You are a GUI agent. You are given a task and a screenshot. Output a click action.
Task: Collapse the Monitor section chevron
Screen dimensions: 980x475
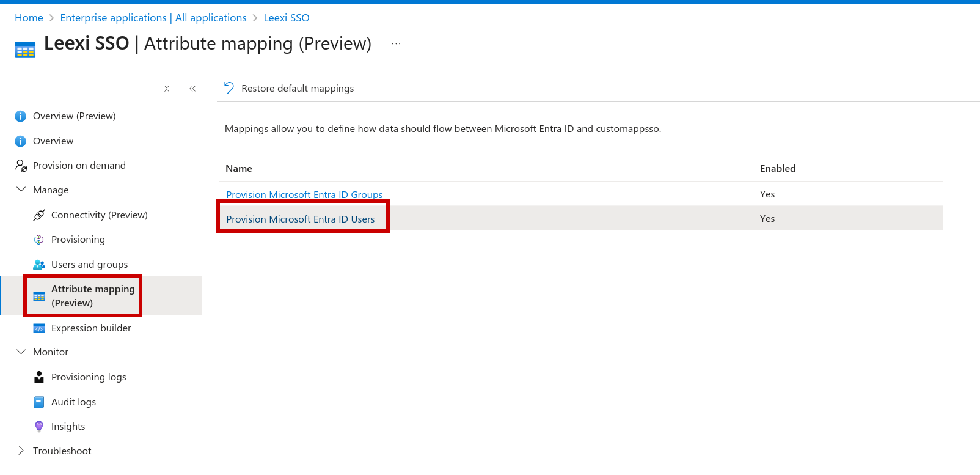[21, 352]
